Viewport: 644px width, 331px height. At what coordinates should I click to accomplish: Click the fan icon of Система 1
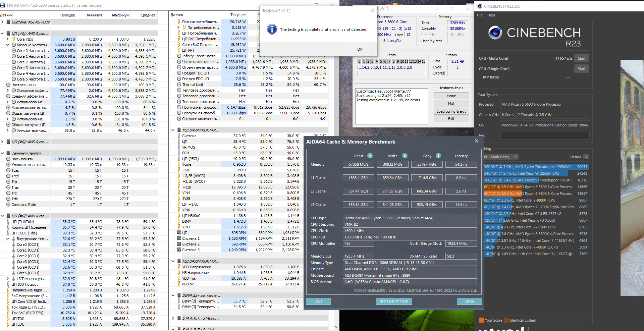point(179,238)
